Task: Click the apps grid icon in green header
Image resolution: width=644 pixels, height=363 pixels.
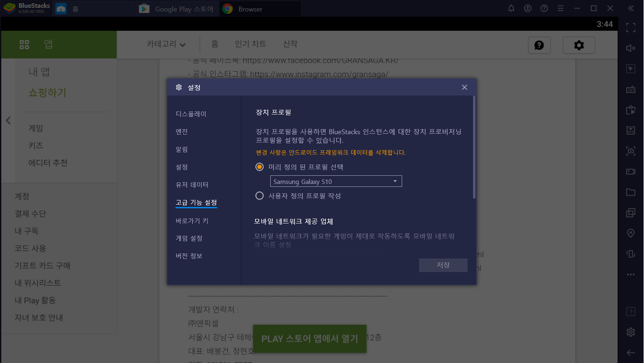Action: click(x=24, y=44)
